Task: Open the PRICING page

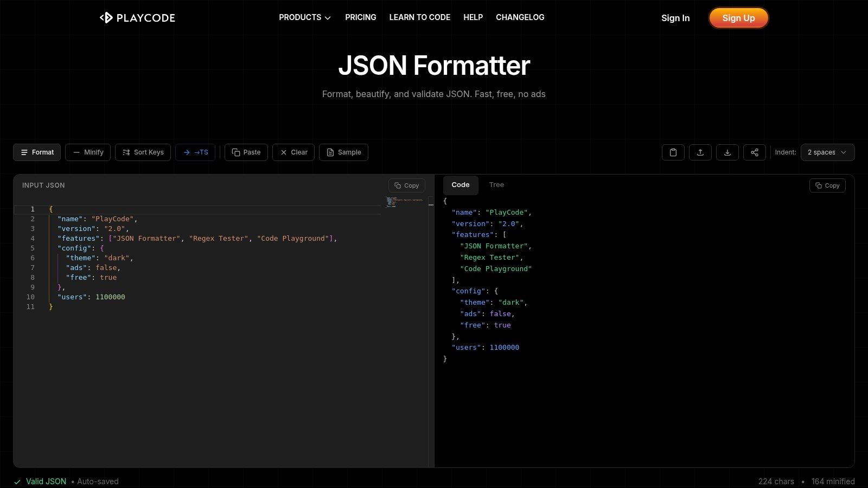Action: (360, 17)
